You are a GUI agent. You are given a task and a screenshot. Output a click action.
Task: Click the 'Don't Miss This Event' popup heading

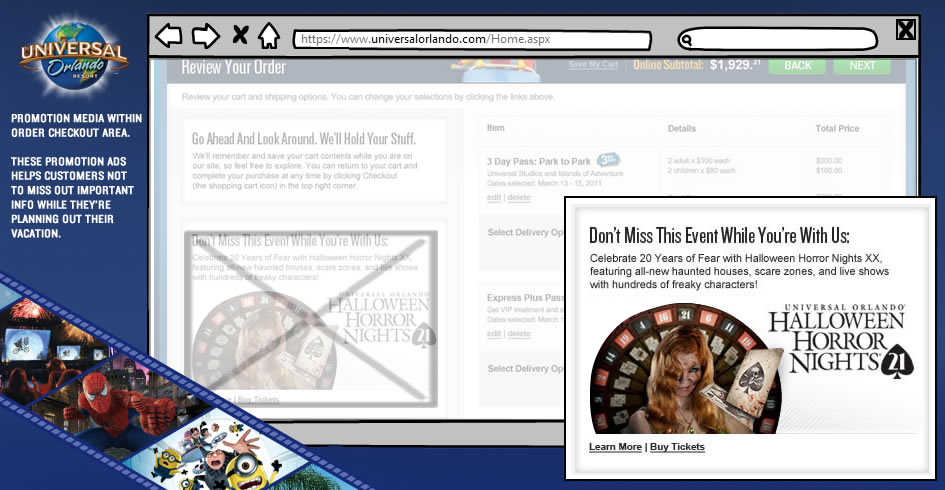(x=719, y=235)
